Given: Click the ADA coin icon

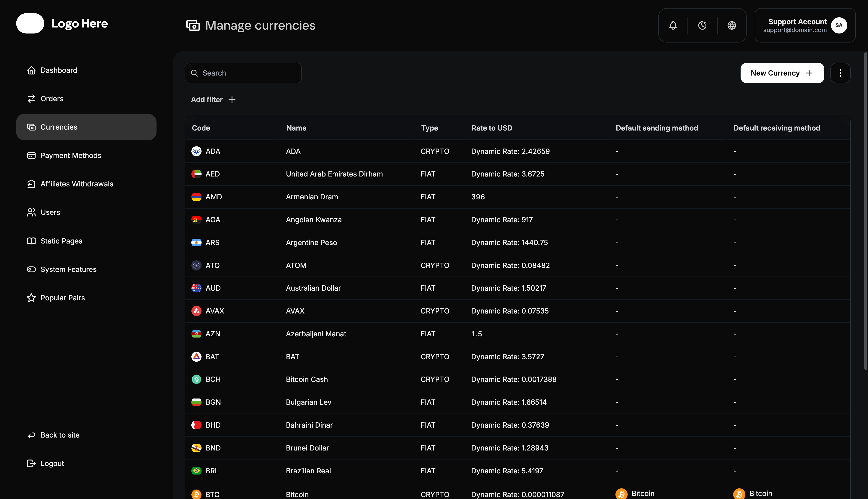Looking at the screenshot, I should coord(196,151).
